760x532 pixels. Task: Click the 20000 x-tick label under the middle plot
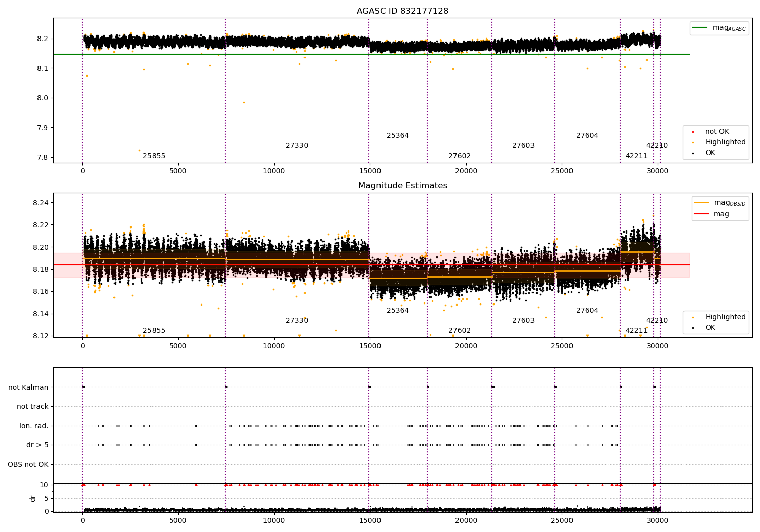tap(466, 346)
